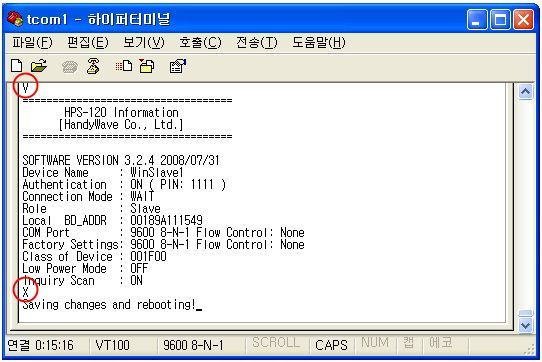The image size is (542, 362).
Task: Minimize the tcom1 window
Action: 477,19
